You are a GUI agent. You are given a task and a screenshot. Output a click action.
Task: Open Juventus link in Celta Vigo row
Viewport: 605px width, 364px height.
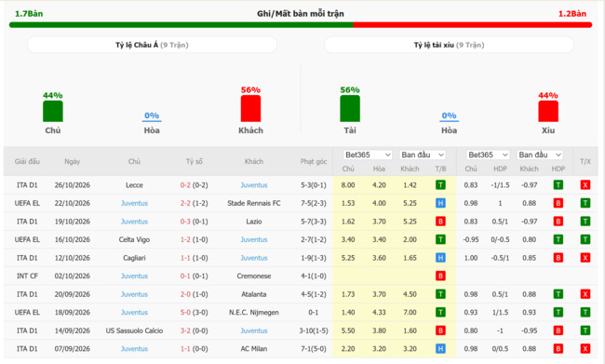click(254, 239)
